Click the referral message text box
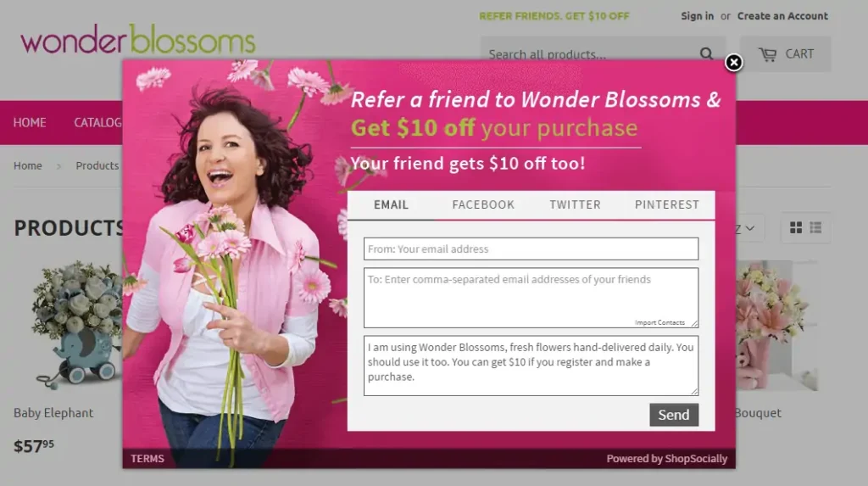Image resolution: width=868 pixels, height=486 pixels. click(x=531, y=366)
